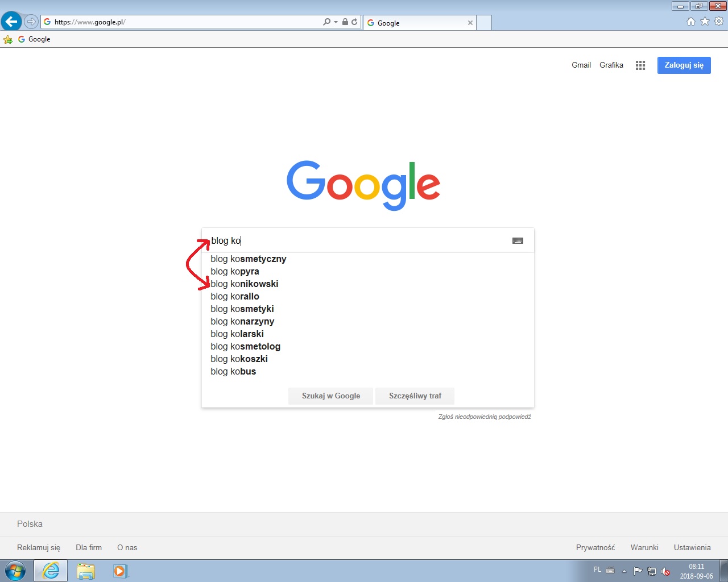Open the Google bookmark in favorites bar
Screen dimensions: 728x582
click(x=34, y=39)
